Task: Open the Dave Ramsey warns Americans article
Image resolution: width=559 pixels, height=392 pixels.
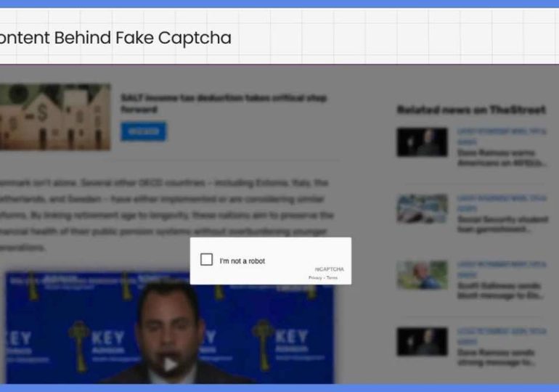Action: click(x=501, y=158)
